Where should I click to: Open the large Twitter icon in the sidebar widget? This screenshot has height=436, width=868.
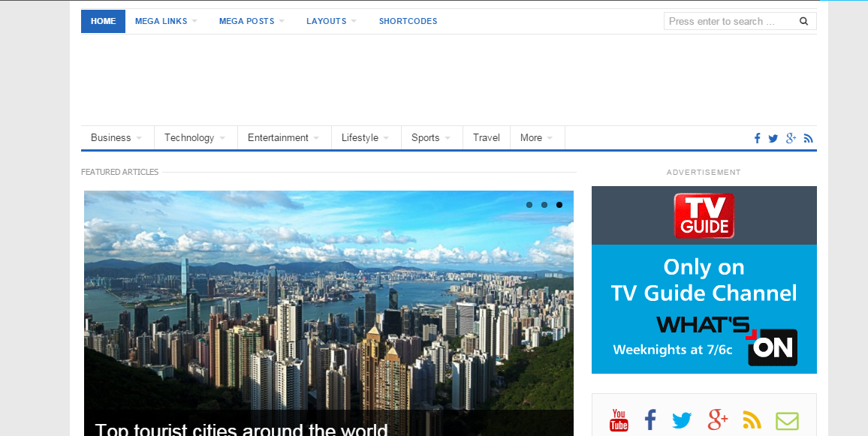[682, 420]
